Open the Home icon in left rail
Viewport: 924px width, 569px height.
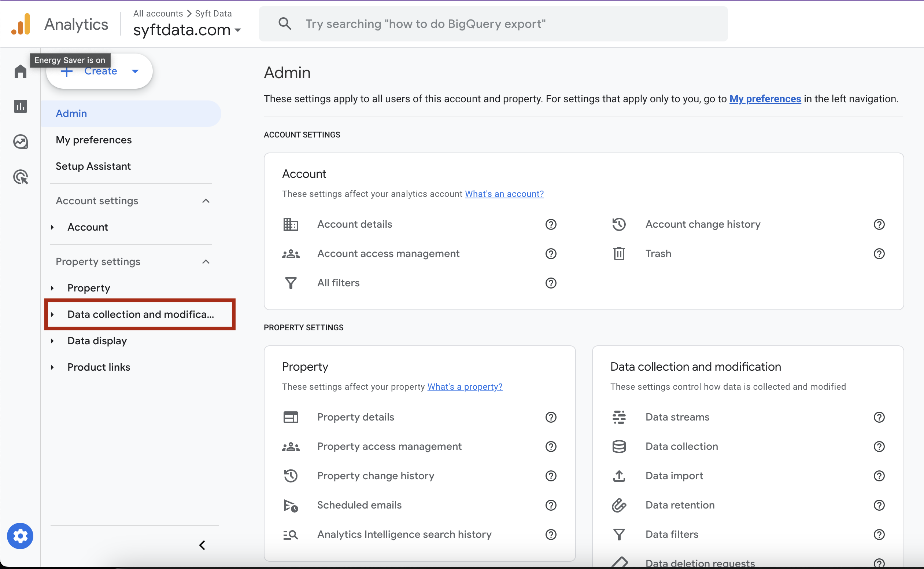click(x=20, y=71)
